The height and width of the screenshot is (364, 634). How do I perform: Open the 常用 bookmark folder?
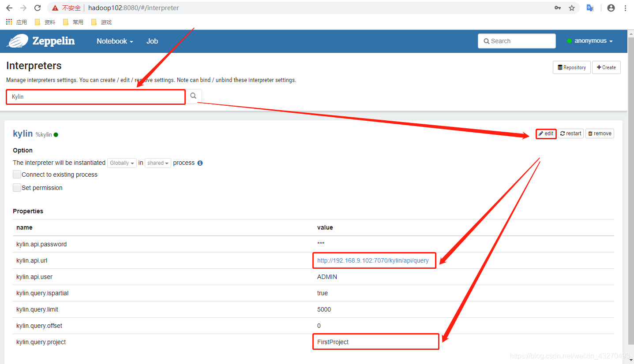click(73, 22)
